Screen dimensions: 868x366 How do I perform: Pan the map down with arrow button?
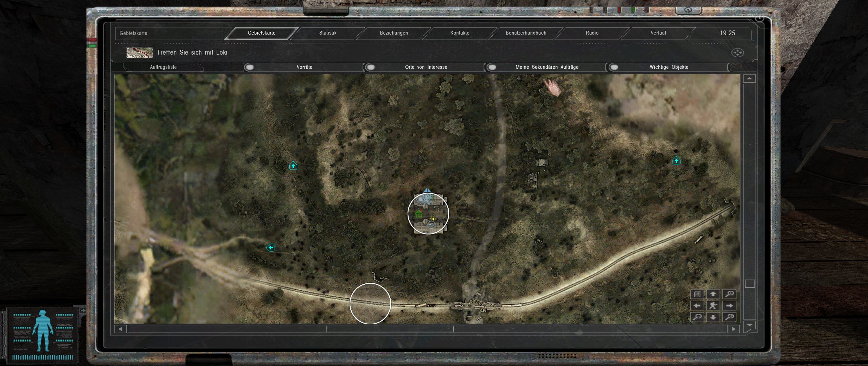(713, 317)
